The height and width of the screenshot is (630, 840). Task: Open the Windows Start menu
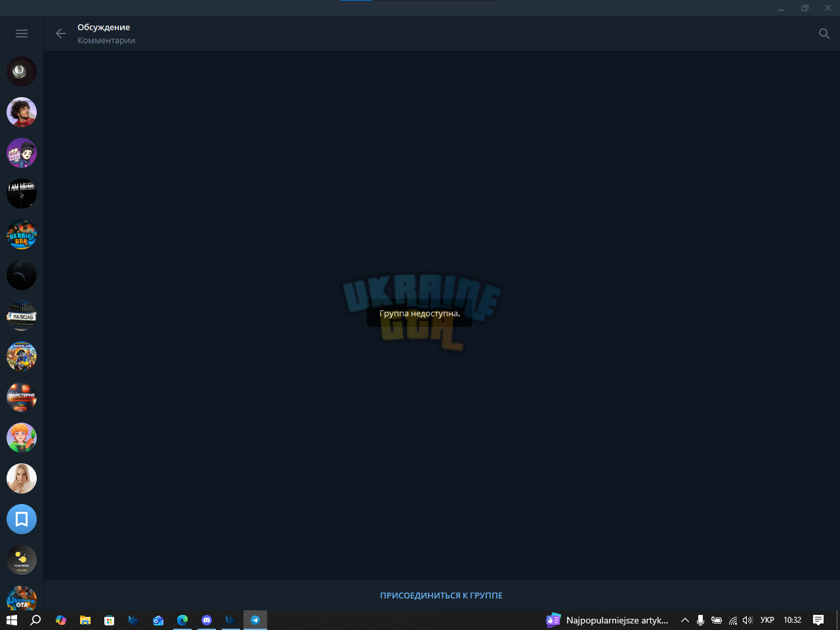(x=11, y=619)
